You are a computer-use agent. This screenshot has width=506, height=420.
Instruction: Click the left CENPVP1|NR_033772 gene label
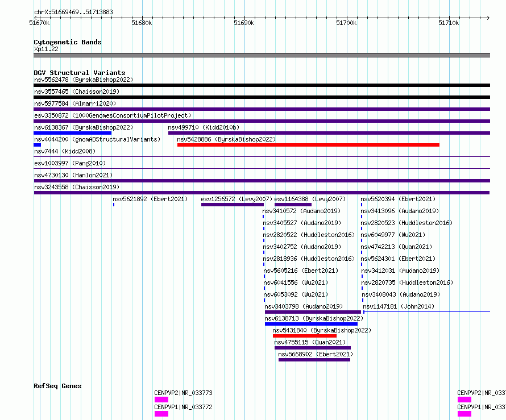pos(183,407)
